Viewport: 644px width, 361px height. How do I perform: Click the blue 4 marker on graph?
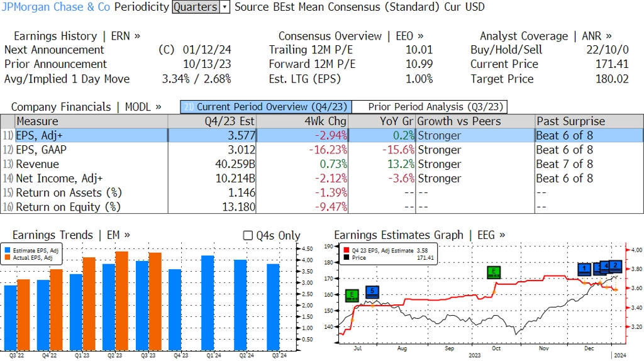pyautogui.click(x=604, y=267)
